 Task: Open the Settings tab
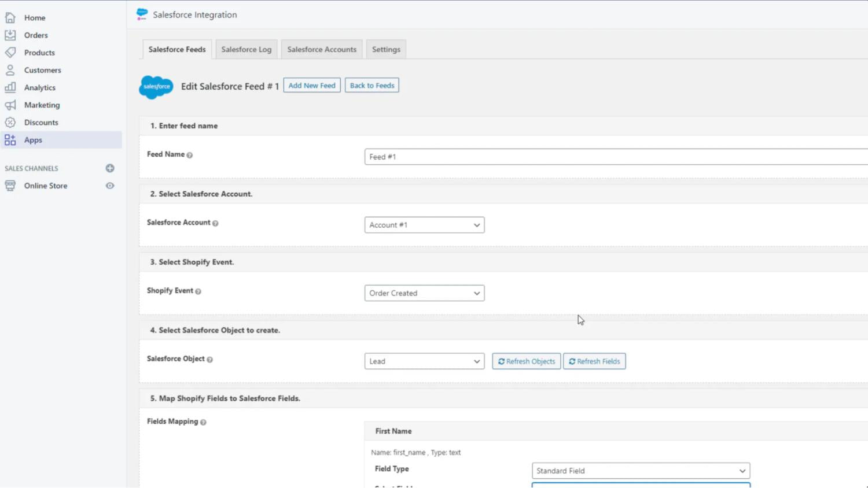click(386, 49)
